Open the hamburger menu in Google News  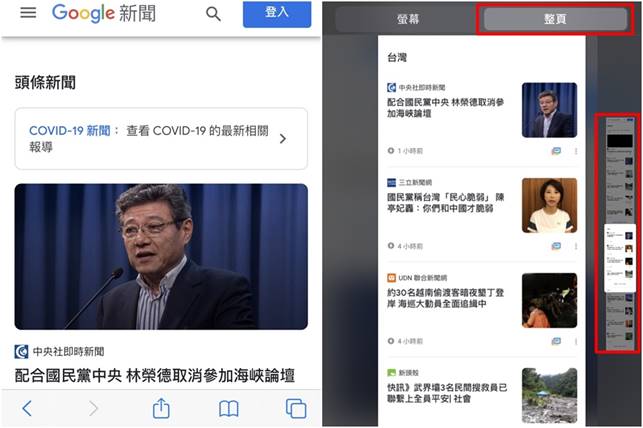click(x=28, y=13)
